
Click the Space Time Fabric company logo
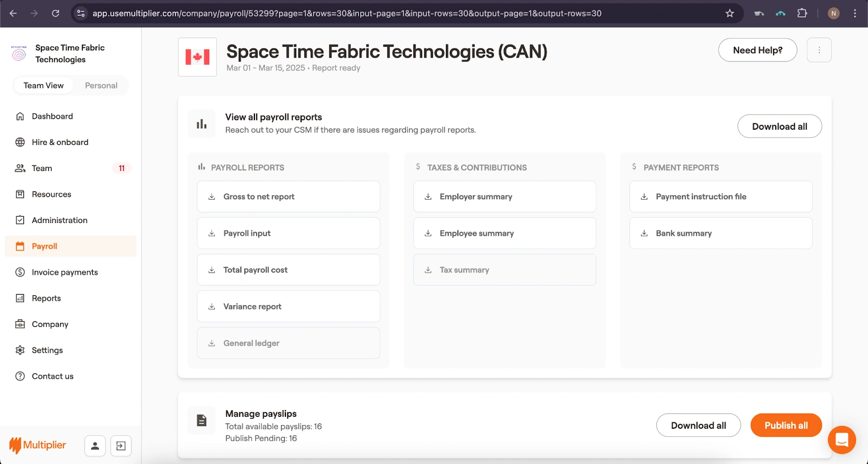(x=19, y=53)
